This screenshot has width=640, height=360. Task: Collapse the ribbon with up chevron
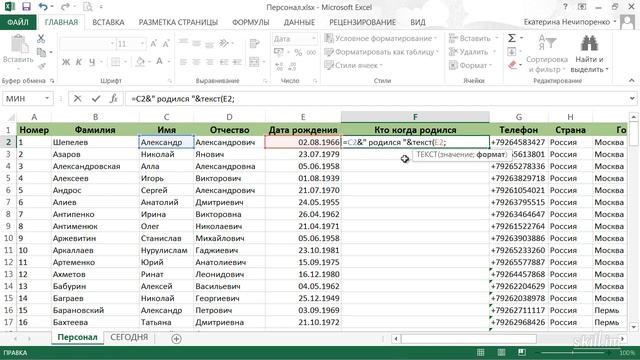(632, 80)
